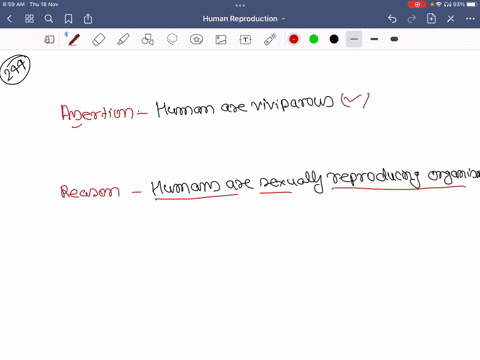Open the Elements sticker tool
480x360 pixels.
coord(197,39)
